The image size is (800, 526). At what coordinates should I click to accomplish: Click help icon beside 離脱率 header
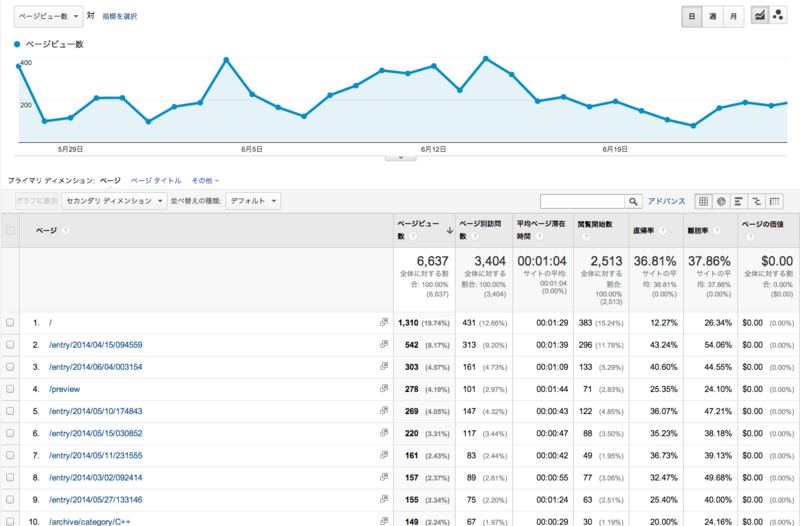717,231
